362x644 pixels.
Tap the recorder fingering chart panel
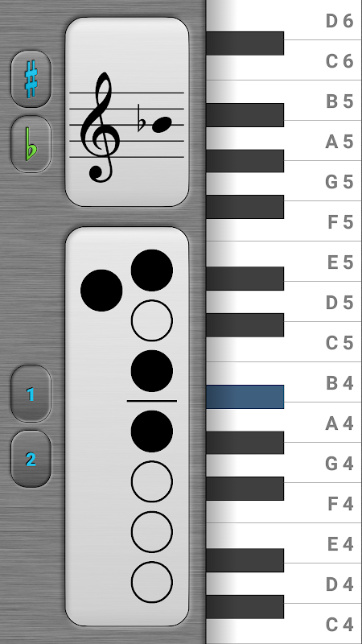(x=127, y=427)
